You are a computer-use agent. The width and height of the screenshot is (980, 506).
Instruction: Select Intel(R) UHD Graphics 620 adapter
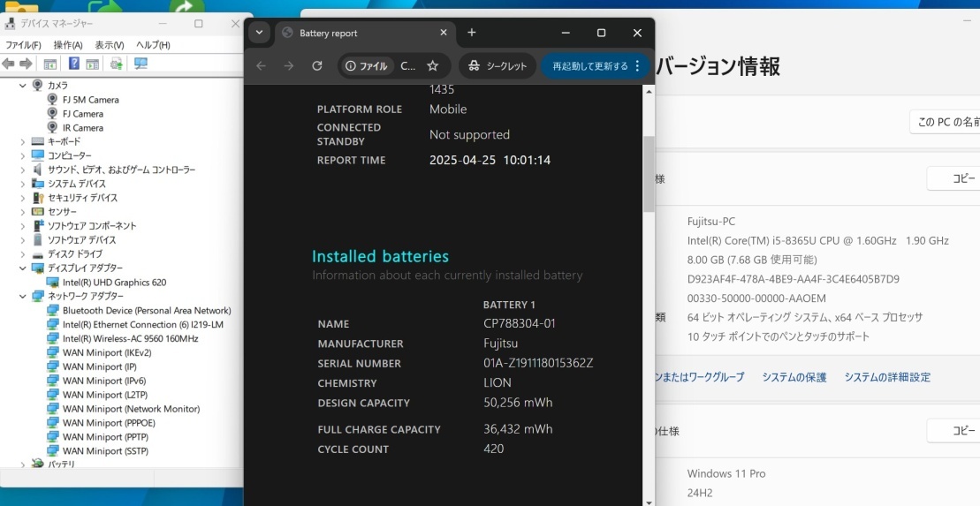(x=114, y=283)
